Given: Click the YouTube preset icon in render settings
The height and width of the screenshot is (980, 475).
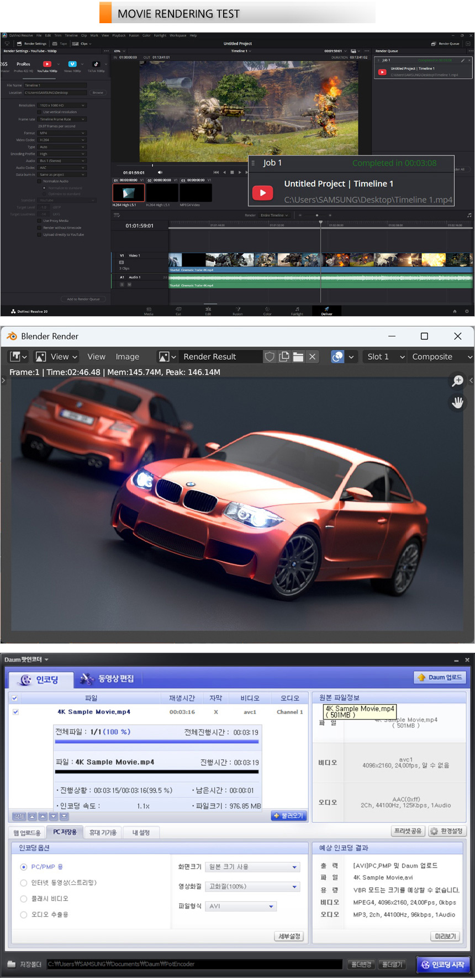Looking at the screenshot, I should pyautogui.click(x=47, y=64).
